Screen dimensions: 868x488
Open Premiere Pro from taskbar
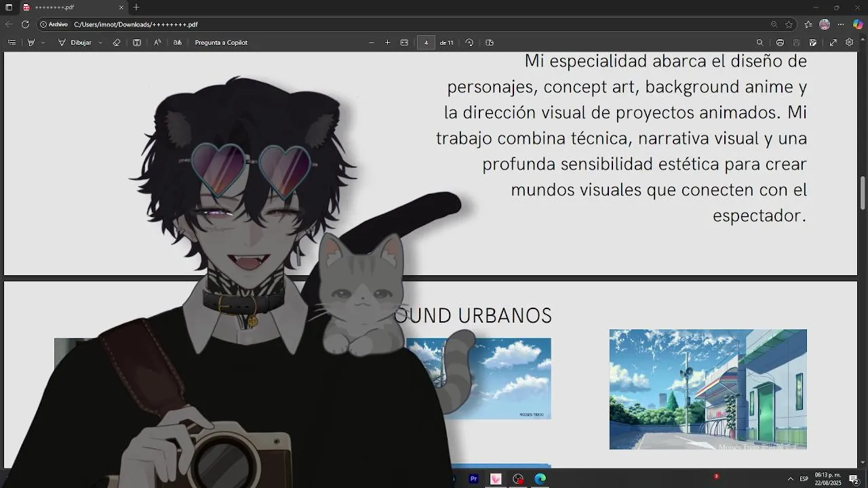pos(474,479)
